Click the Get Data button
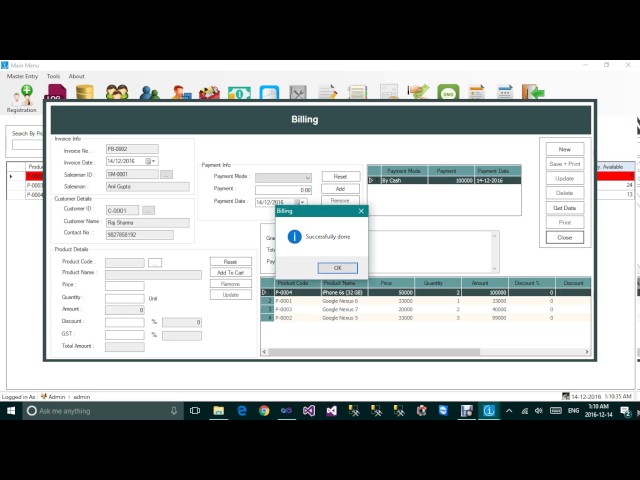Image resolution: width=640 pixels, height=480 pixels. click(x=565, y=208)
